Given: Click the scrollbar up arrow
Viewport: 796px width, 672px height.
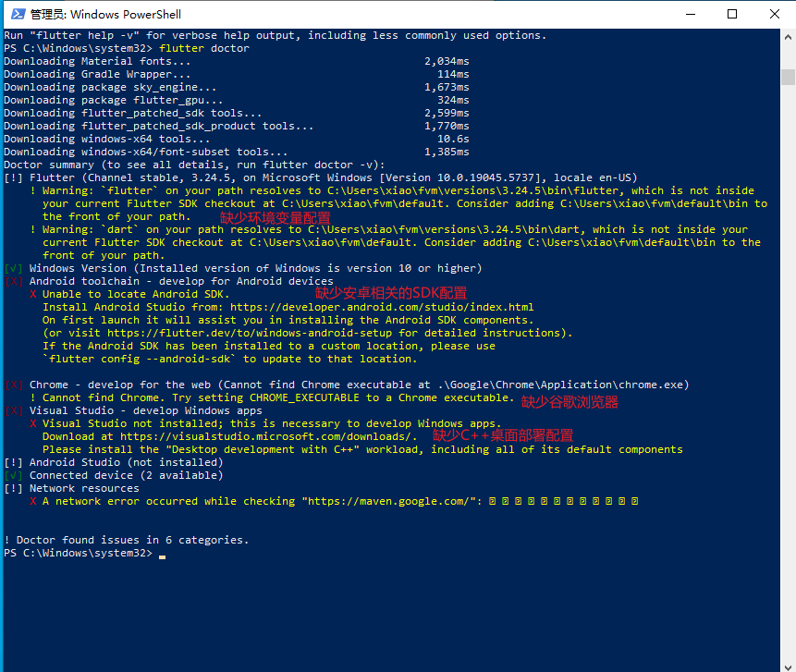Looking at the screenshot, I should point(788,37).
